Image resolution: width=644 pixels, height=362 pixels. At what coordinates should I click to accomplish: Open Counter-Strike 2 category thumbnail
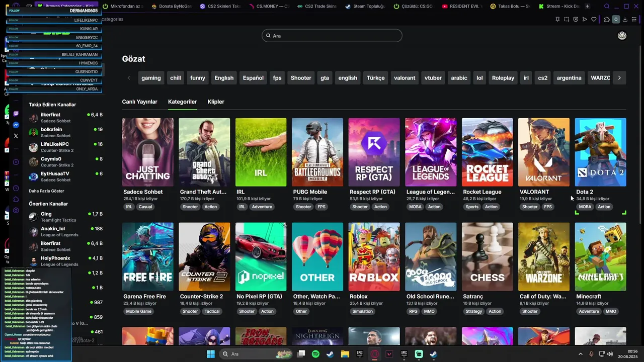pos(204,257)
